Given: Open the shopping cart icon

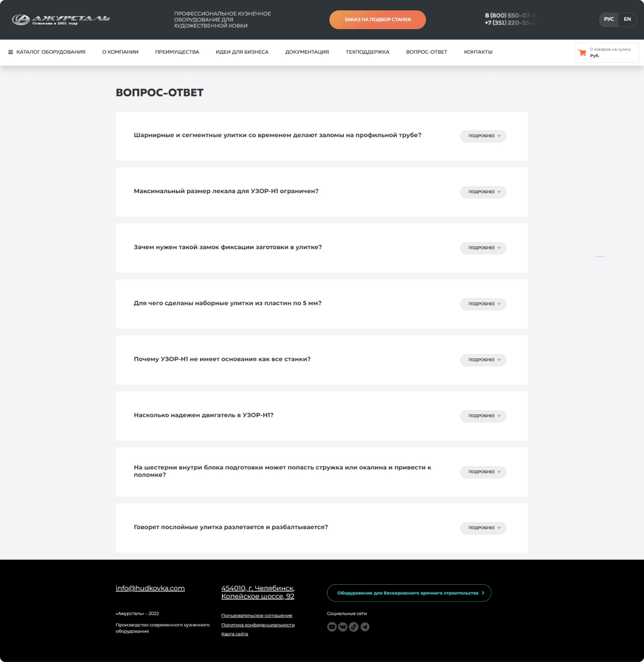Looking at the screenshot, I should click(582, 52).
